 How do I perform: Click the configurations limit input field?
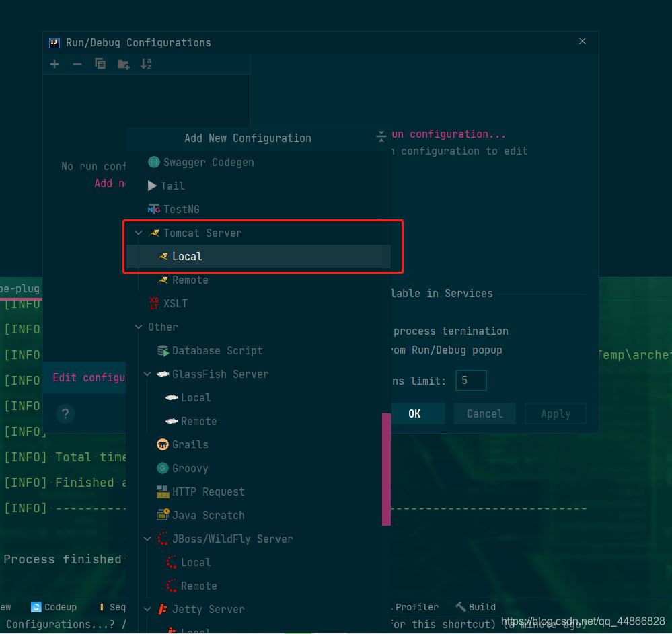point(471,381)
